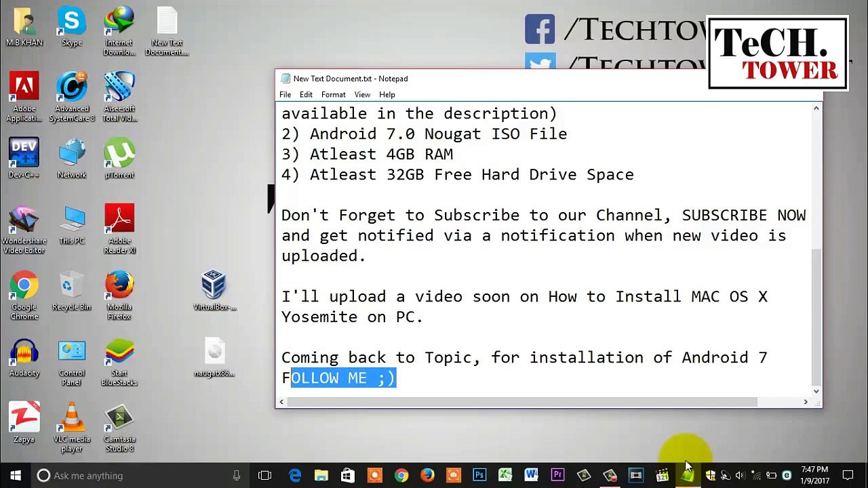Viewport: 868px width, 488px height.
Task: Open Wondershare Video Editor shortcut
Action: (24, 230)
